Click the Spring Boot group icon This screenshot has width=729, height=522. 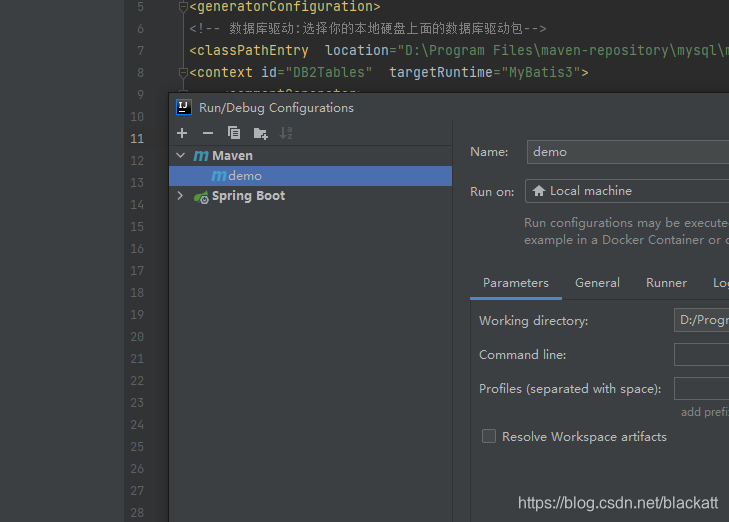coord(201,197)
